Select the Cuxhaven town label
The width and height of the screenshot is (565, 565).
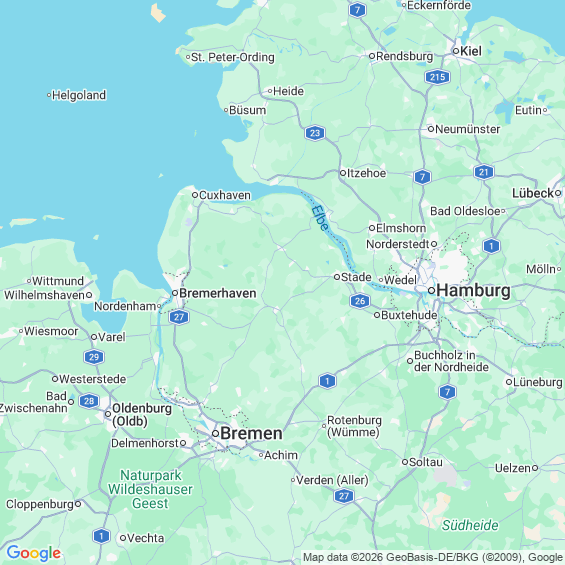point(224,195)
